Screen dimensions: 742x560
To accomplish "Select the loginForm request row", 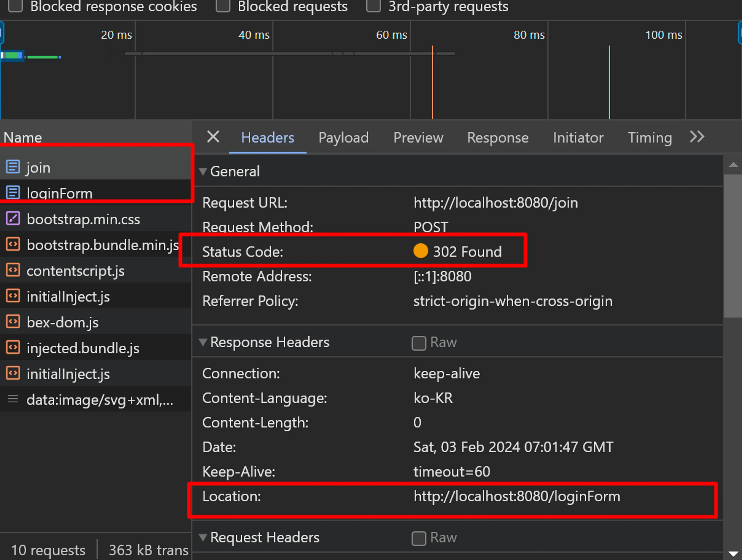I will pos(96,193).
